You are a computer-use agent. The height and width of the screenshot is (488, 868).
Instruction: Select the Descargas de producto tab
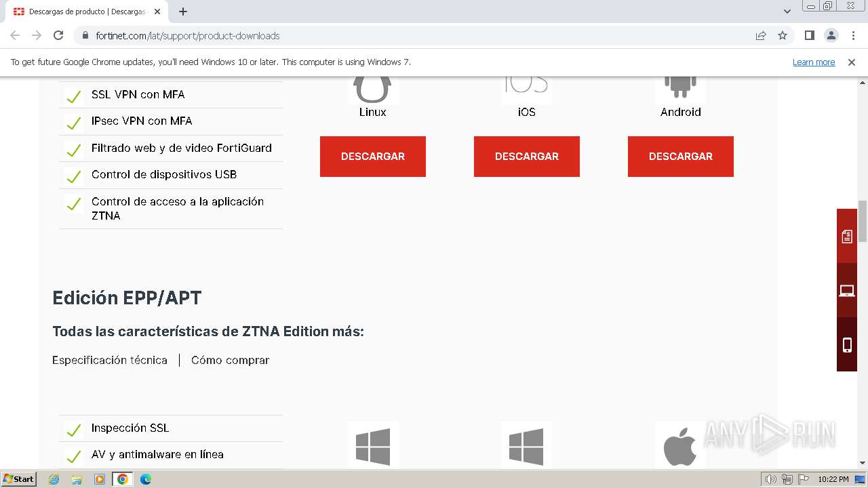87,12
